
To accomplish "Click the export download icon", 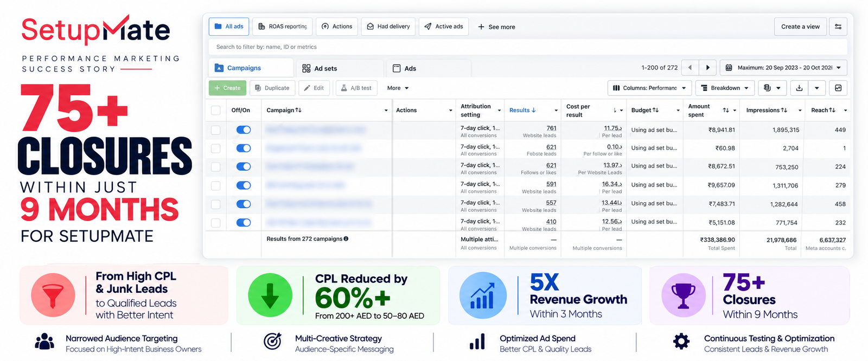I will [x=799, y=88].
